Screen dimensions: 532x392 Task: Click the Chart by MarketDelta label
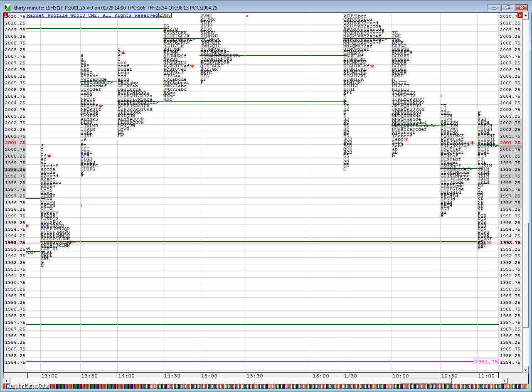coord(27,386)
